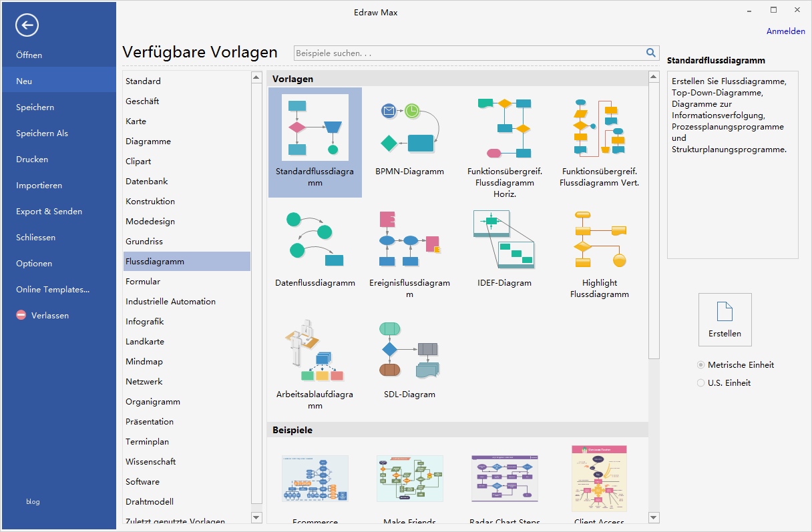Open Online Templates from the sidebar

click(51, 289)
